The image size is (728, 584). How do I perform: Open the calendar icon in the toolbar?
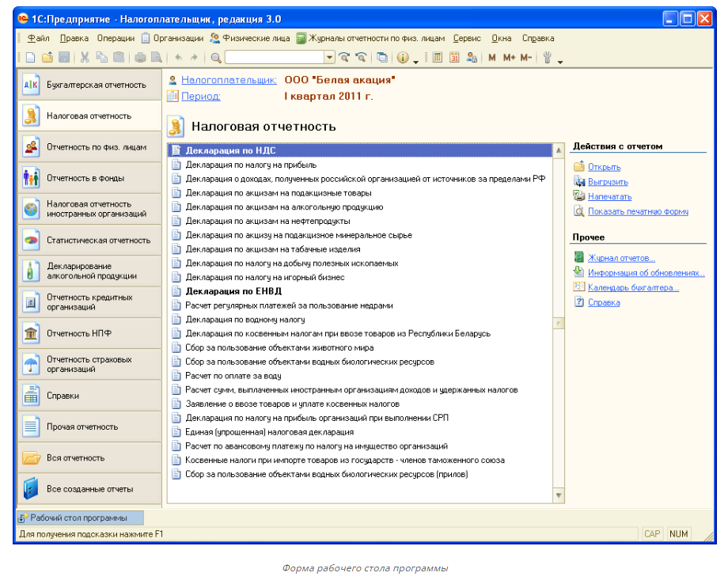[x=454, y=58]
